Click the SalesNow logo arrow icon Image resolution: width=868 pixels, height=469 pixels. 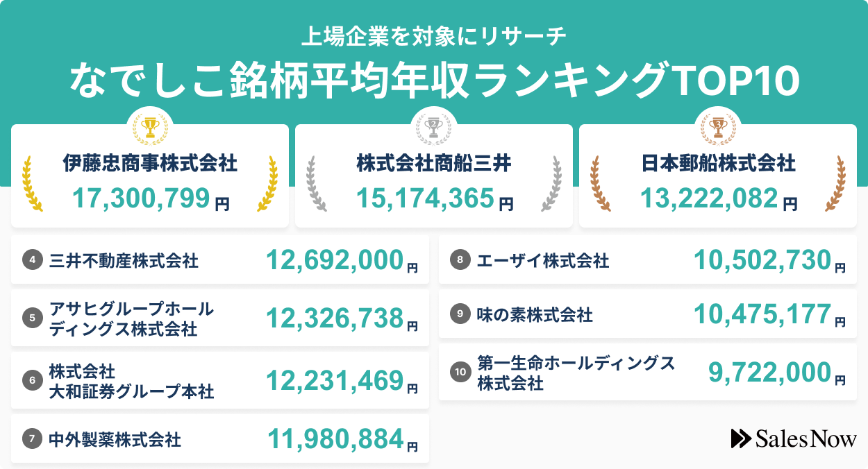click(x=741, y=438)
